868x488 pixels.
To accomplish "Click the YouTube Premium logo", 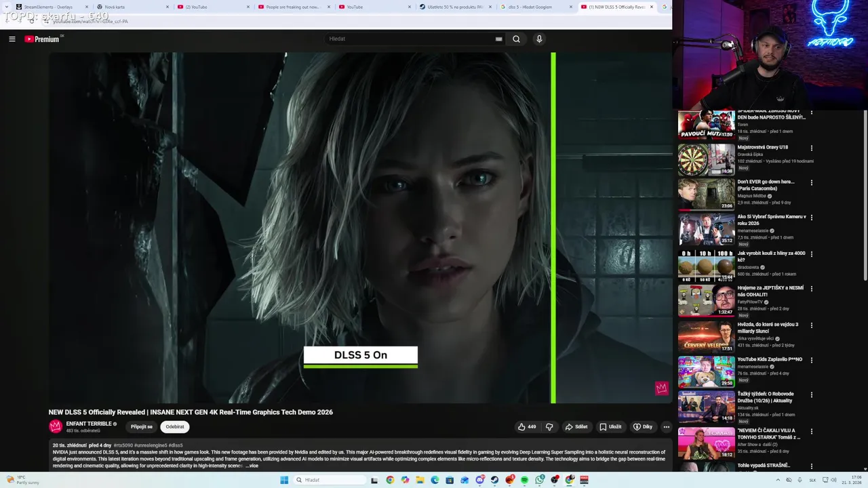I will click(x=42, y=39).
